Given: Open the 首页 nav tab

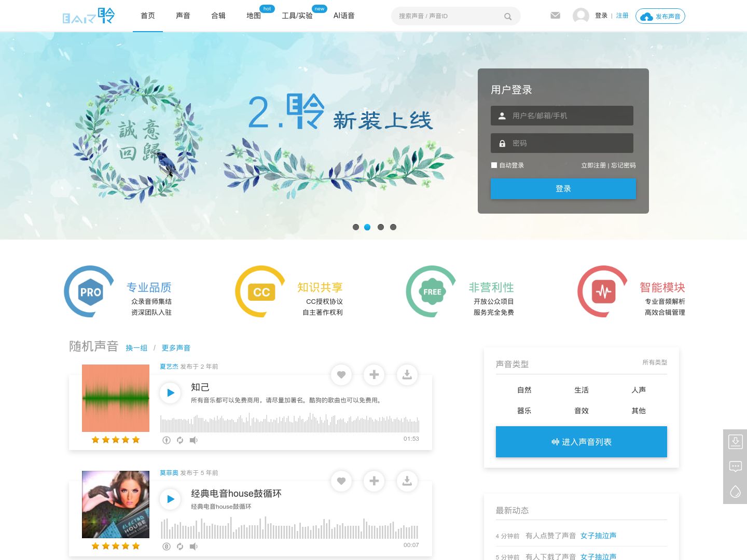Looking at the screenshot, I should click(148, 16).
